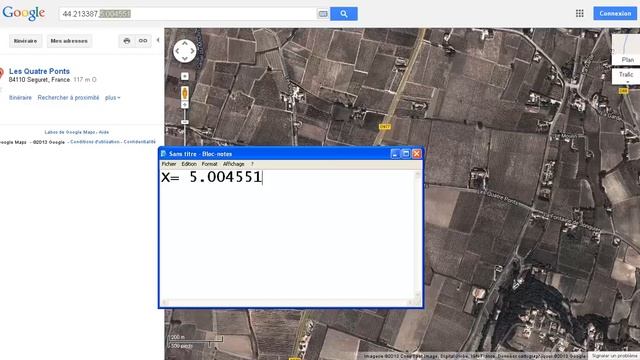Click in the Google Maps search field

click(188, 14)
